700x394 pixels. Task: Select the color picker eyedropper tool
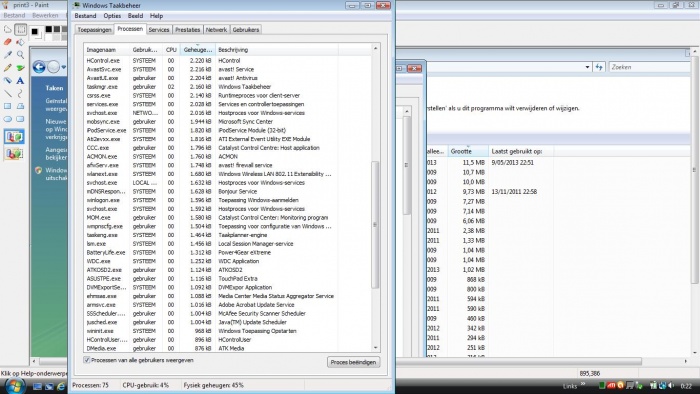(x=8, y=55)
